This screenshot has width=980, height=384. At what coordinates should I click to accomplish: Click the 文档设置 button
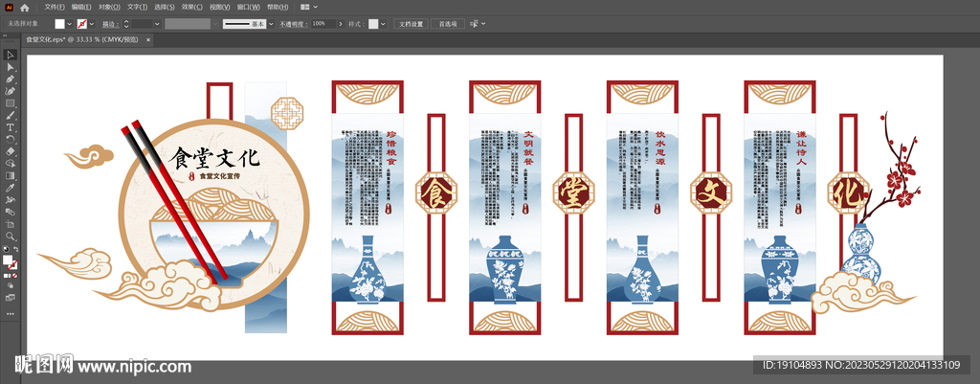tap(411, 24)
